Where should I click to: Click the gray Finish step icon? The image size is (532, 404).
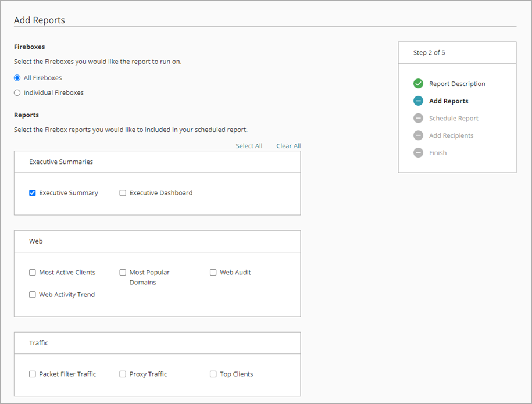[x=418, y=153]
